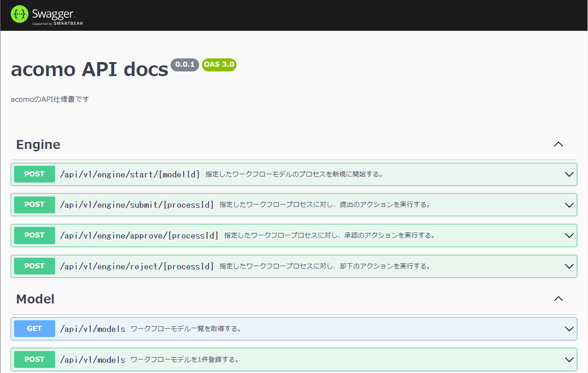588x373 pixels.
Task: Click POST badge for engine/submit
Action: [34, 204]
